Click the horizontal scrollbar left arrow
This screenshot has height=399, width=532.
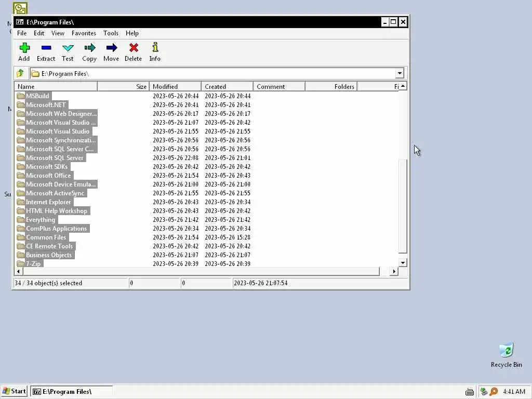(x=18, y=271)
